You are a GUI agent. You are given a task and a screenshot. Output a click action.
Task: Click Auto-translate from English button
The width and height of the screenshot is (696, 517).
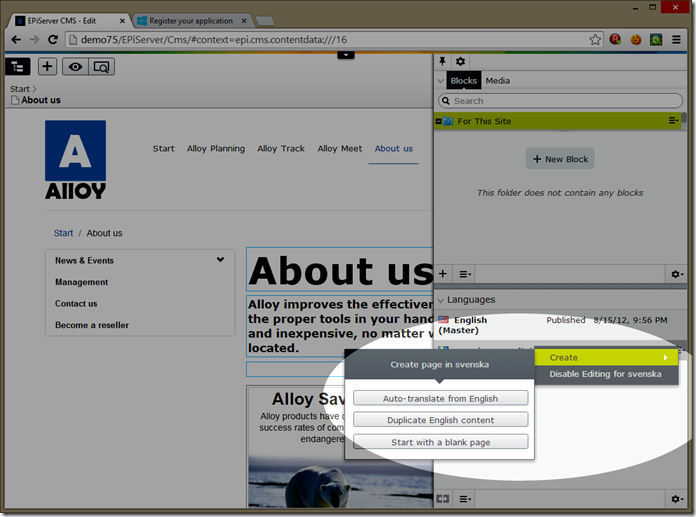[440, 398]
